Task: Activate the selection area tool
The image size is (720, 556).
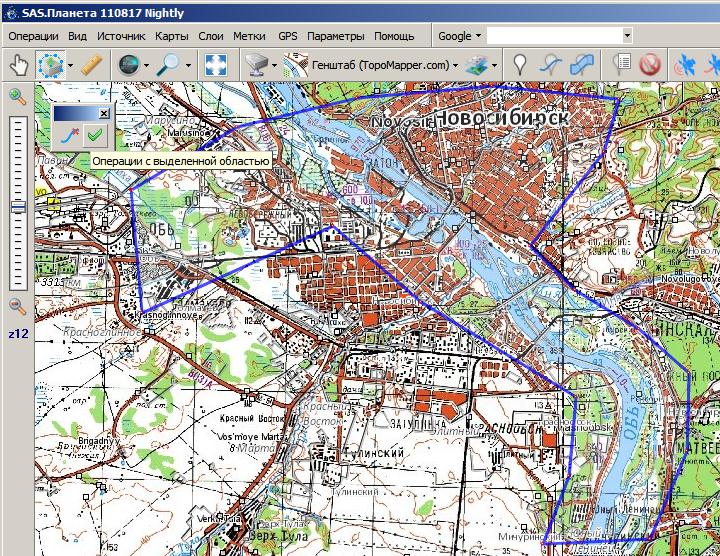Action: 50,65
